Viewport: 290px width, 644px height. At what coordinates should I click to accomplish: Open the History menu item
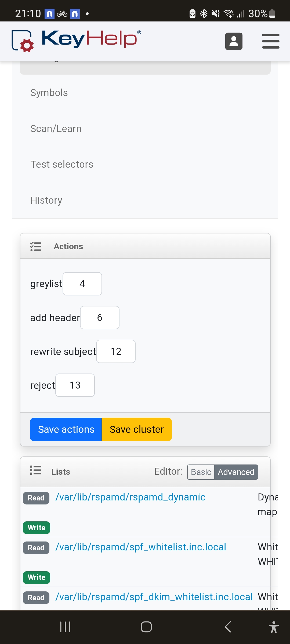(46, 200)
